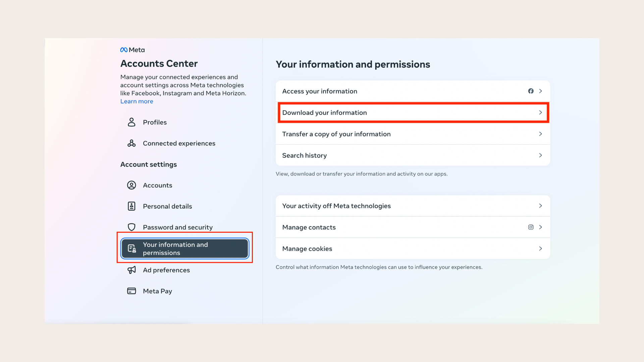
Task: Open Your activity off Meta technologies
Action: tap(413, 206)
